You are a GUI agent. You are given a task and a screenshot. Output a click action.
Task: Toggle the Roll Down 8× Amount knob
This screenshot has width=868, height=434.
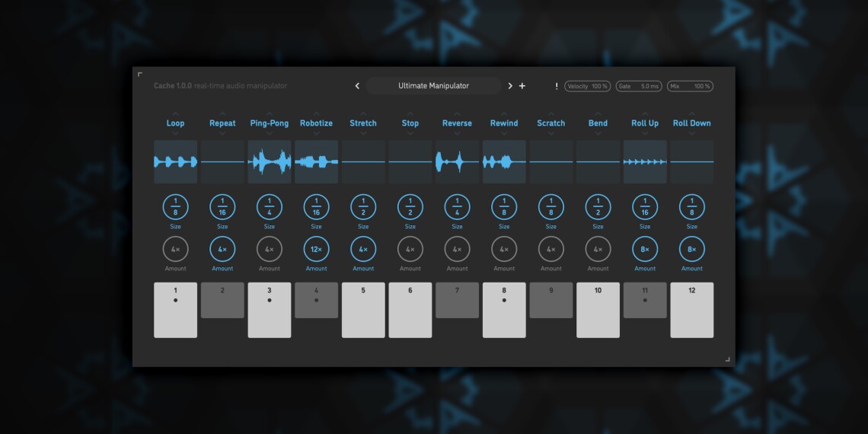691,249
